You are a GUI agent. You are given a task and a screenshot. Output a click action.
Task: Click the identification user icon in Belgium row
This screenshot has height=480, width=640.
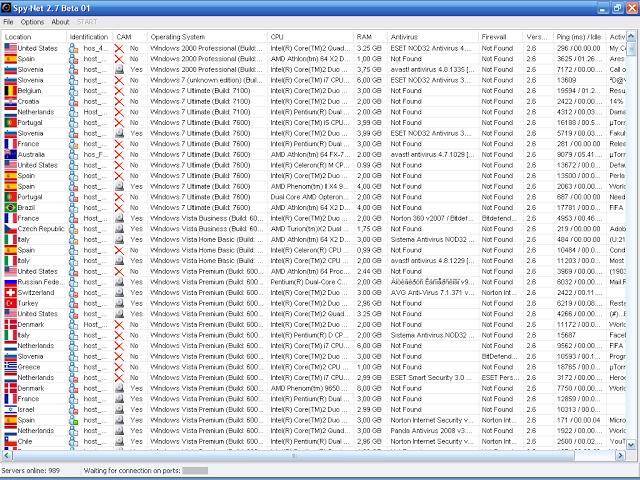(73, 91)
